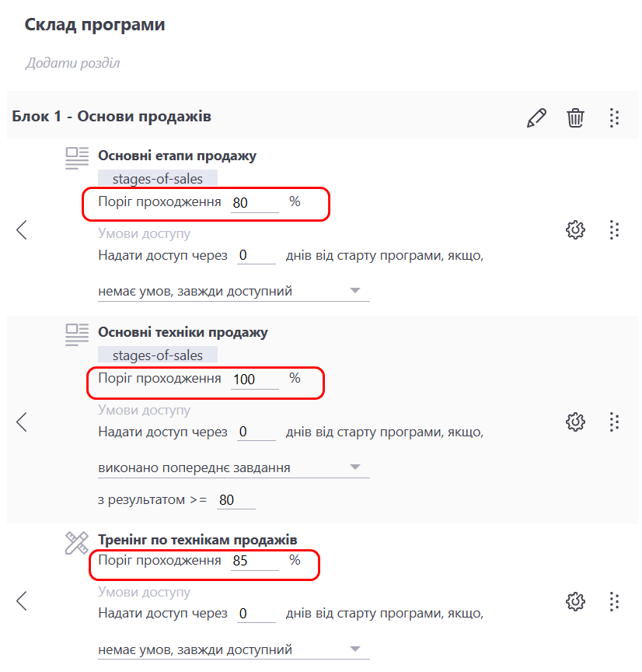Click the document icon beside Основні етапи продажу
Screen dimensions: 642x672
77,158
